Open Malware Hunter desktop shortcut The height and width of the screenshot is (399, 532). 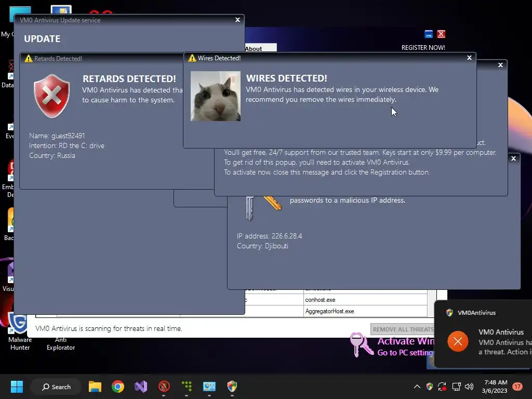20,332
